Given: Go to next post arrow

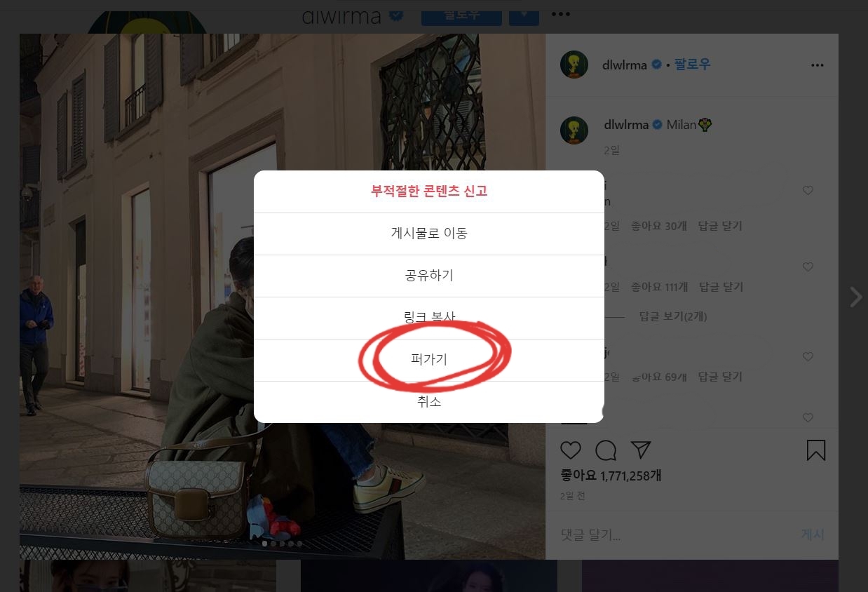Looking at the screenshot, I should pyautogui.click(x=855, y=297).
